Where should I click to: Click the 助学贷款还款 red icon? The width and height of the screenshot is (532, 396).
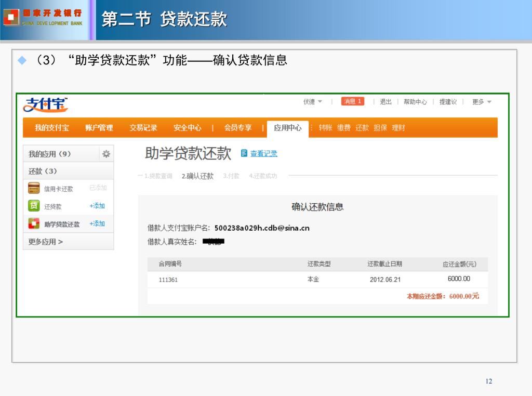[x=34, y=224]
